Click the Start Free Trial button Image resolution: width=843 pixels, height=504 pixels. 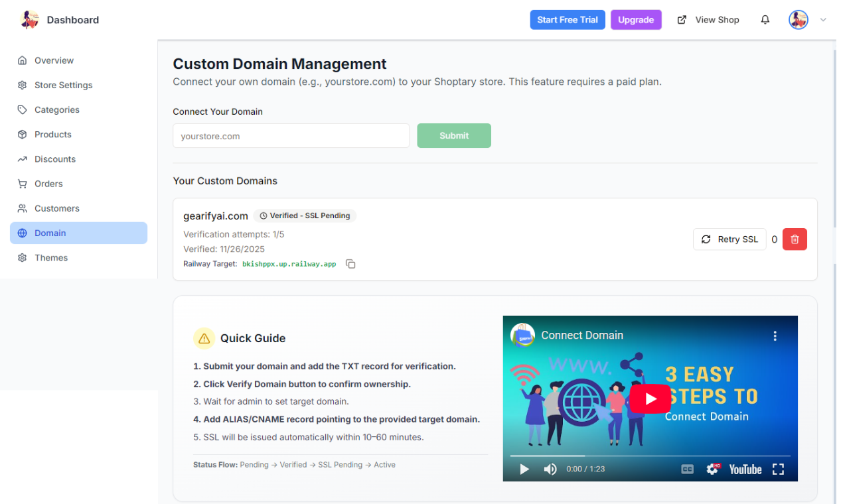tap(567, 19)
